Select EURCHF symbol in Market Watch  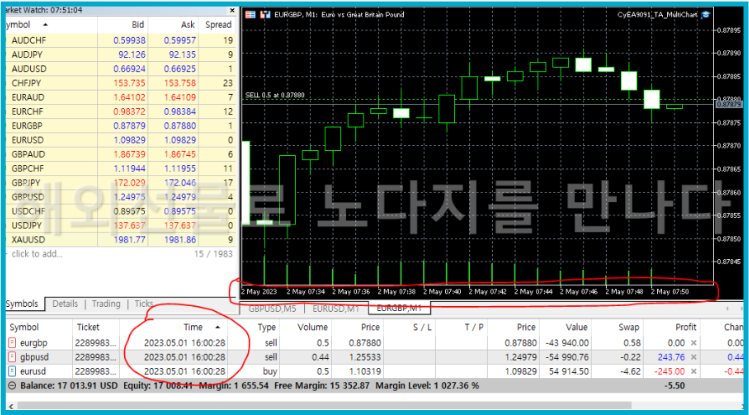tap(27, 112)
